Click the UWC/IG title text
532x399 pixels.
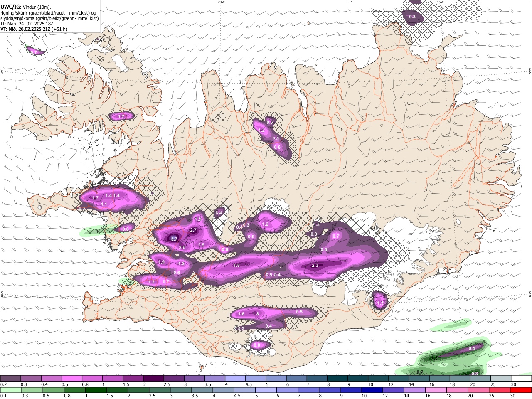tap(10, 7)
